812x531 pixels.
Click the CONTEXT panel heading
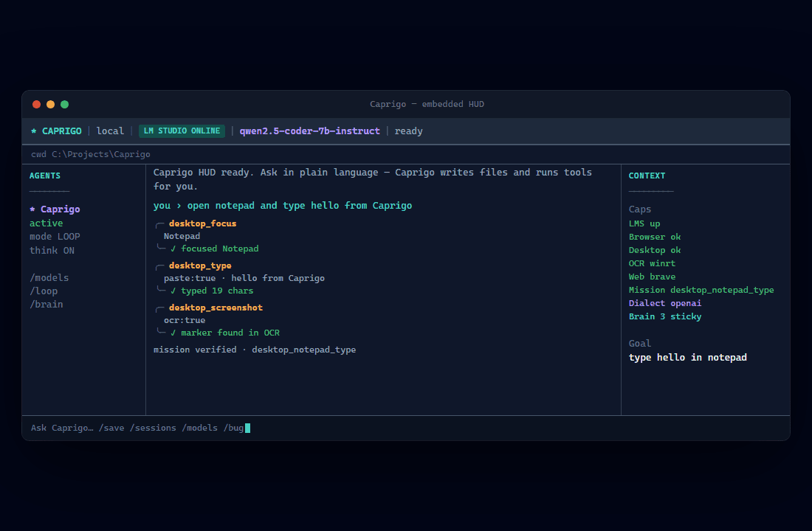click(647, 176)
